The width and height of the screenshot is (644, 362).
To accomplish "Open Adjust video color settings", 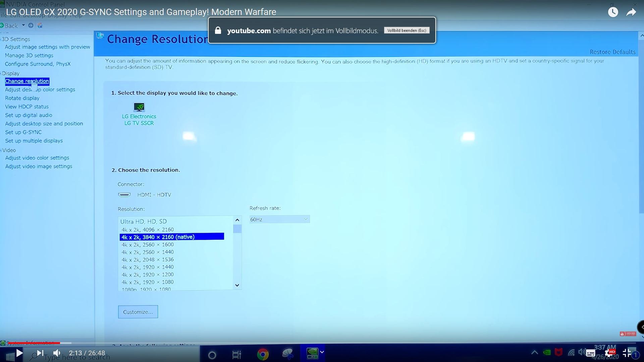I will pos(37,158).
